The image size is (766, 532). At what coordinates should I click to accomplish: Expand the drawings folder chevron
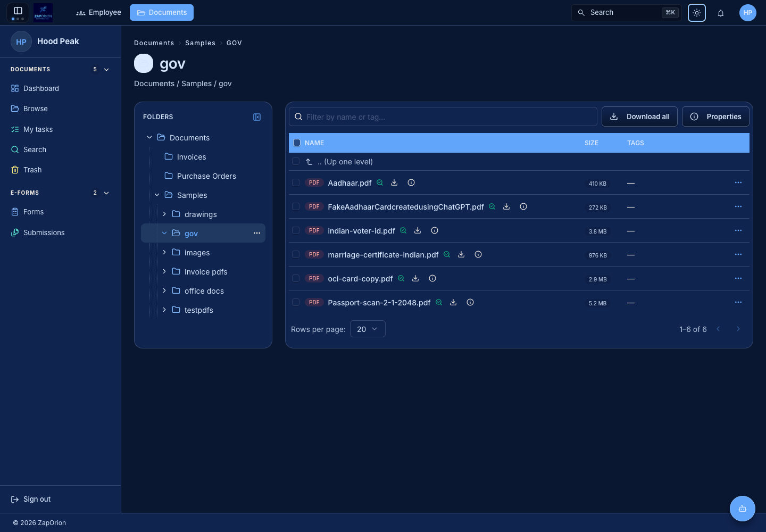(x=164, y=214)
